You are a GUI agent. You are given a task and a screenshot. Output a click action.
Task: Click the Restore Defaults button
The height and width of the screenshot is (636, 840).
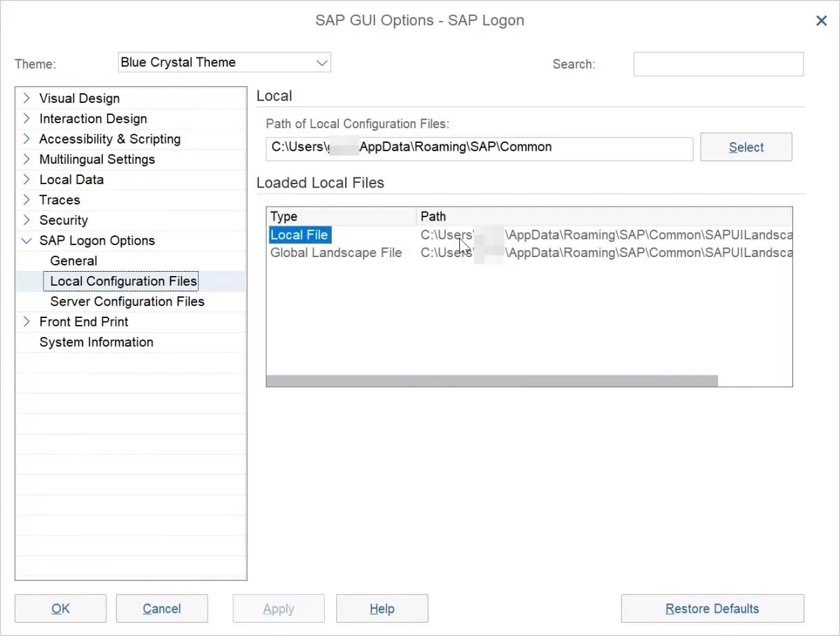(712, 609)
